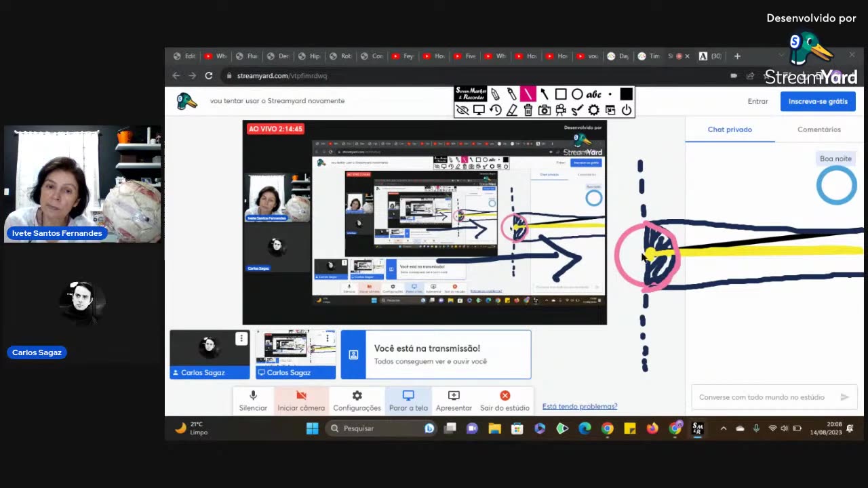Go back in browser history
The width and height of the screenshot is (868, 488).
click(176, 76)
